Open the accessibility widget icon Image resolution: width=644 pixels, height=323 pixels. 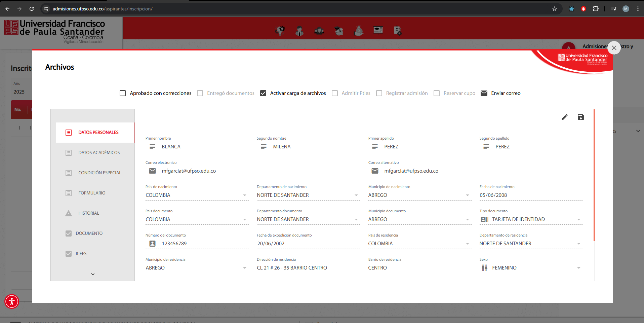[x=12, y=301]
